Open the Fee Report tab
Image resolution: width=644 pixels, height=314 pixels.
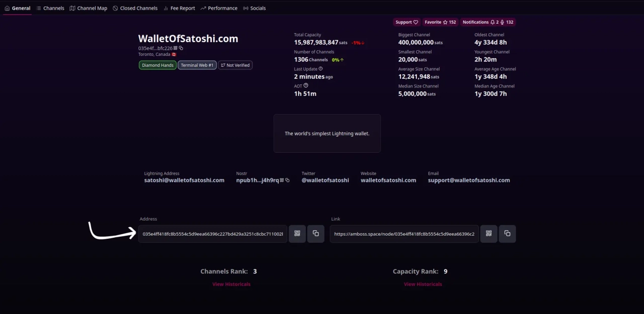tap(179, 8)
